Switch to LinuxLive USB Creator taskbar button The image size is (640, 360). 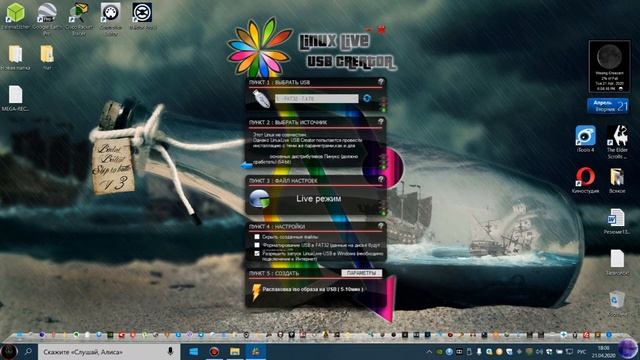(256, 351)
